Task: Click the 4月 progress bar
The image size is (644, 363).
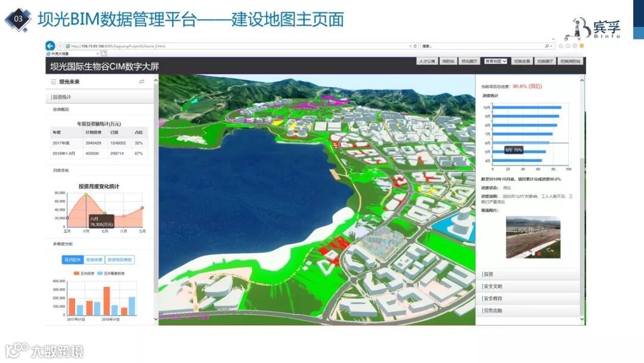Action: point(518,161)
